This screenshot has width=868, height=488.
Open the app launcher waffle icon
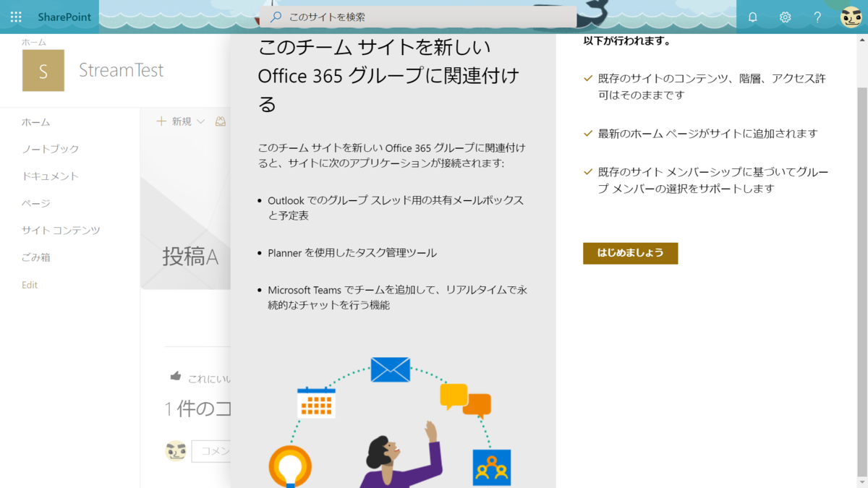click(16, 17)
